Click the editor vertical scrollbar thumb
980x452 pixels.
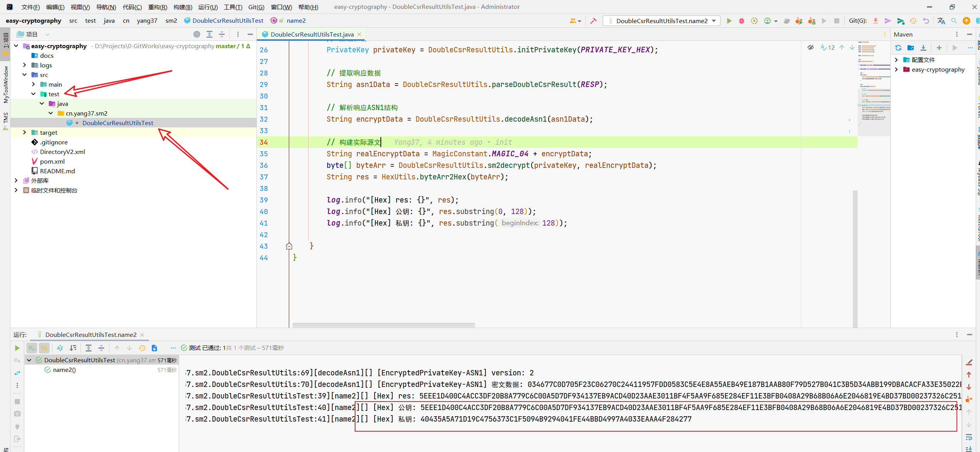[855, 259]
